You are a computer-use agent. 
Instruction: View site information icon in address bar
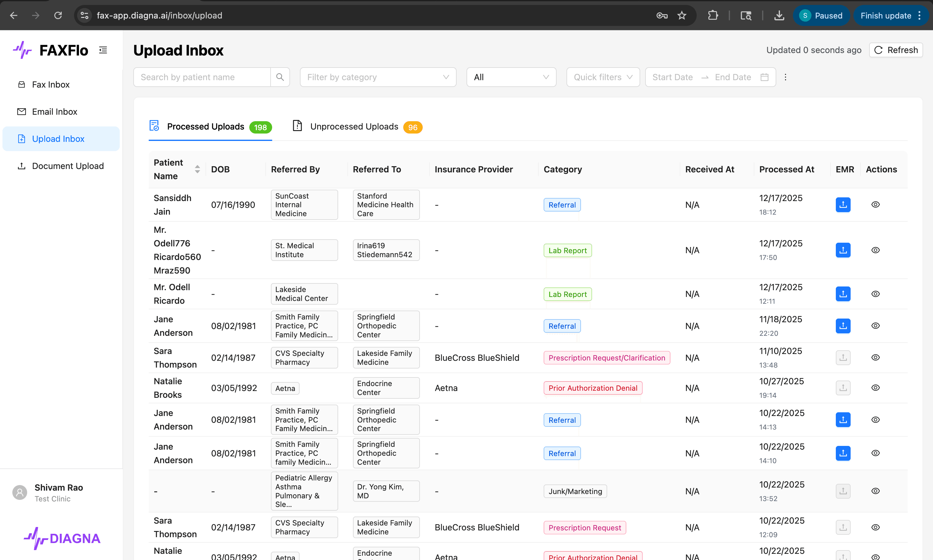[x=85, y=15]
